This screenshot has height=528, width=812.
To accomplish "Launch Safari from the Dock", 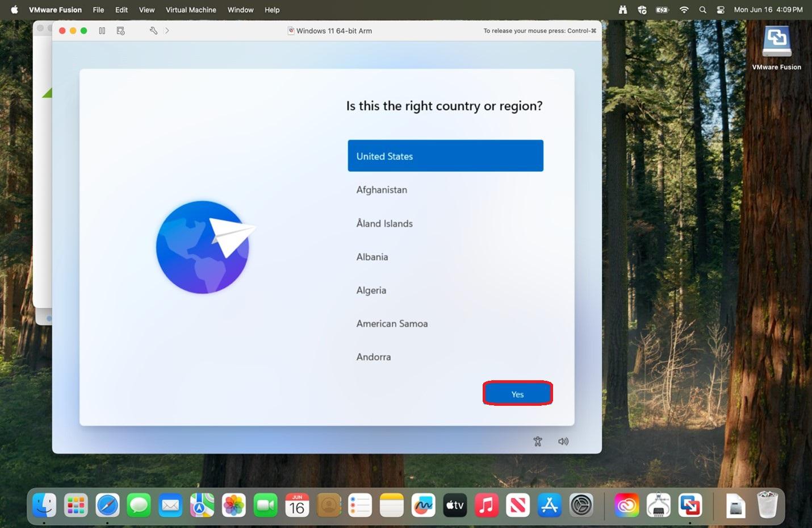I will point(107,505).
